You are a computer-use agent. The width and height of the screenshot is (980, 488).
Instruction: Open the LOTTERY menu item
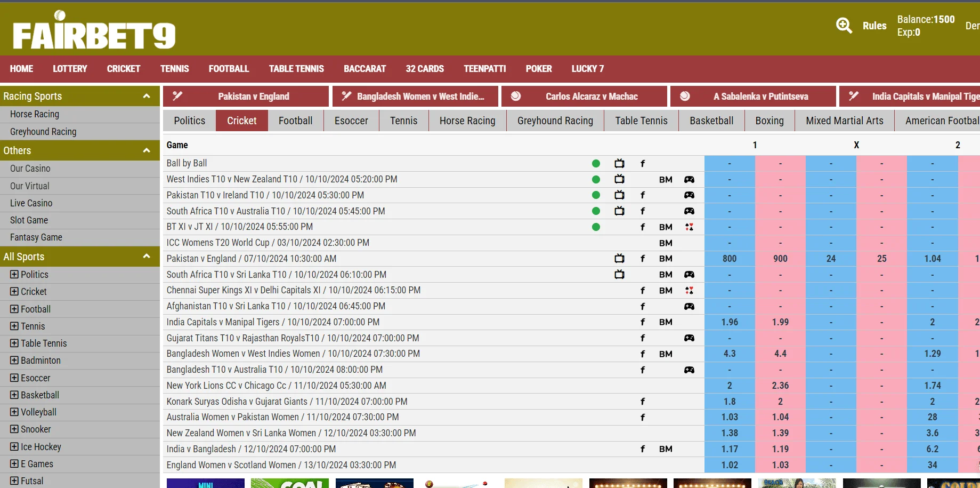point(70,69)
